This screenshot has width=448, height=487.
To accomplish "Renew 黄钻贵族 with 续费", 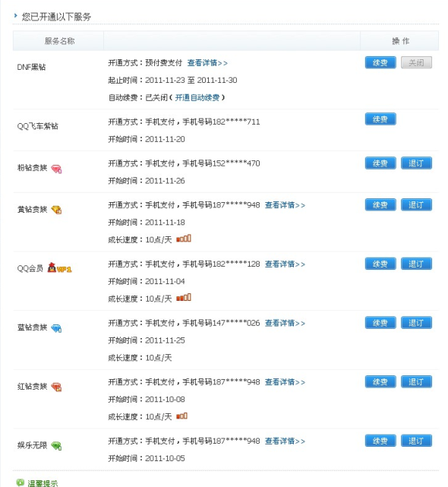I will click(x=380, y=204).
